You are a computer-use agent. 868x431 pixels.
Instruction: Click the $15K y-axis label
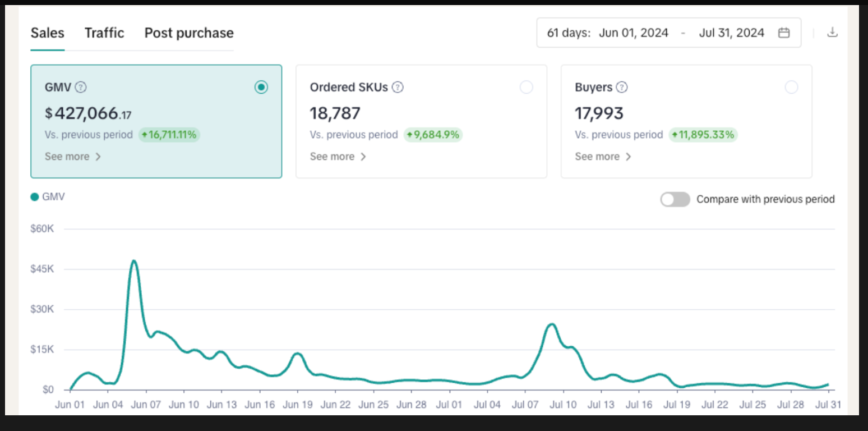[x=42, y=350]
